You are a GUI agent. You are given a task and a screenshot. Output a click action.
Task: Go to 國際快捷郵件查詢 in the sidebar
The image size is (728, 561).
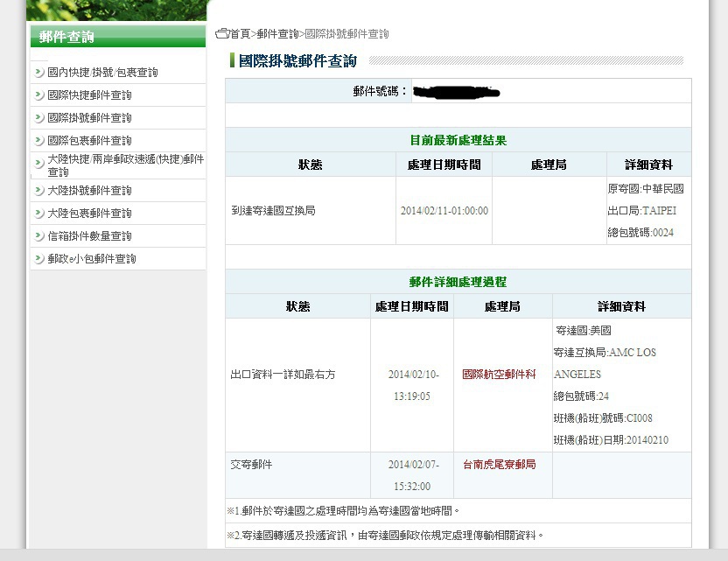click(x=89, y=95)
